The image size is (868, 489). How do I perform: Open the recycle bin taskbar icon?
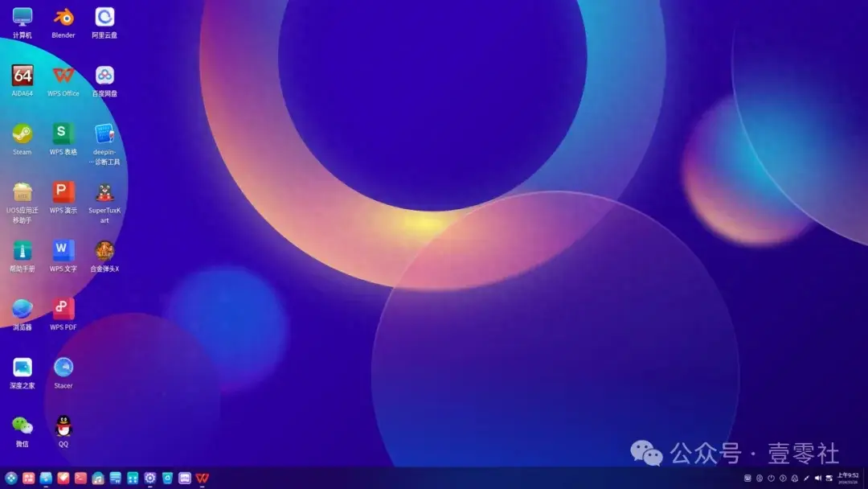pyautogui.click(x=167, y=478)
